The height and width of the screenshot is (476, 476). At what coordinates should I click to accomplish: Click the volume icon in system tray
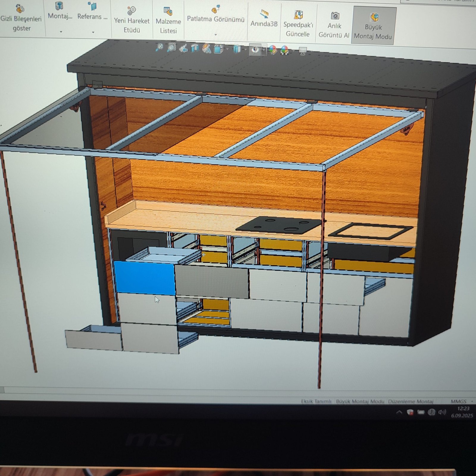442,412
